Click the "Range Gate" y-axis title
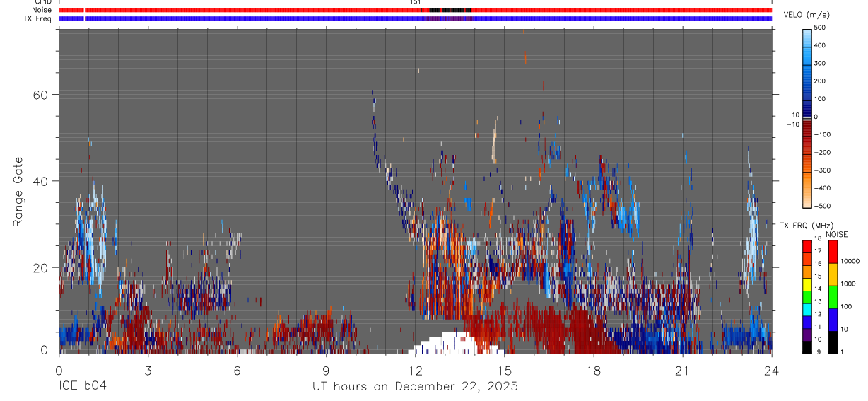 (18, 192)
